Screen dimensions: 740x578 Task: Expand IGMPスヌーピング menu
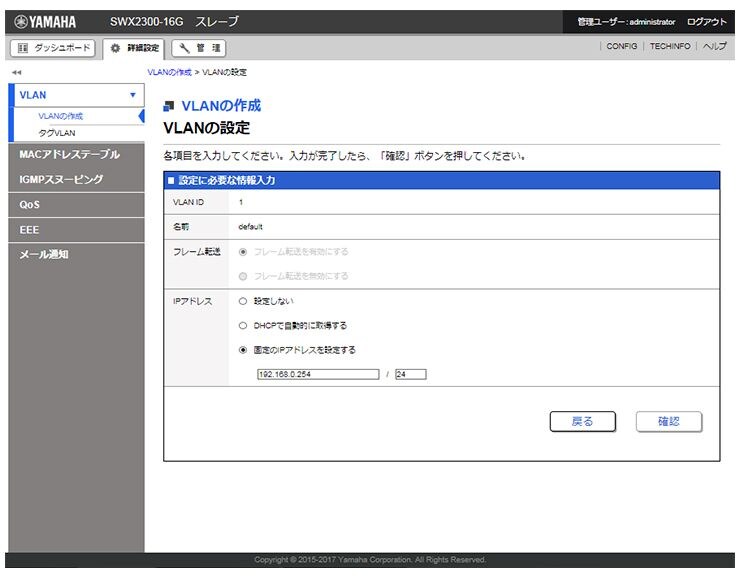coord(61,180)
